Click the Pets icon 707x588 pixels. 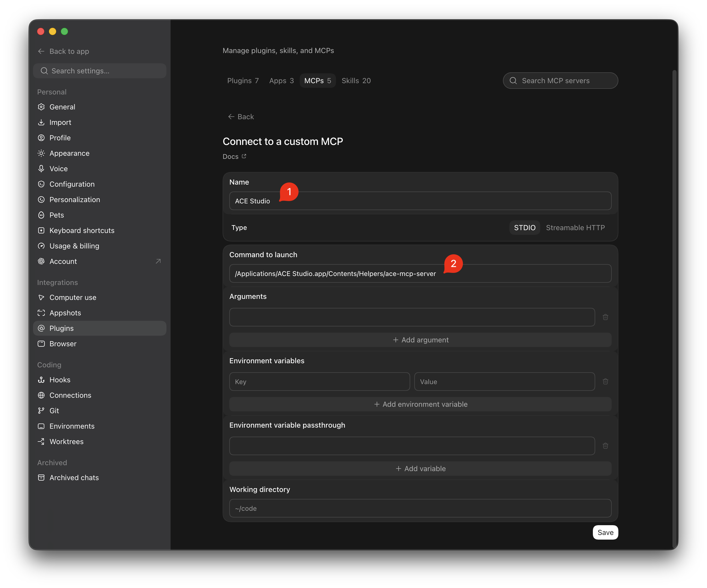click(x=41, y=215)
